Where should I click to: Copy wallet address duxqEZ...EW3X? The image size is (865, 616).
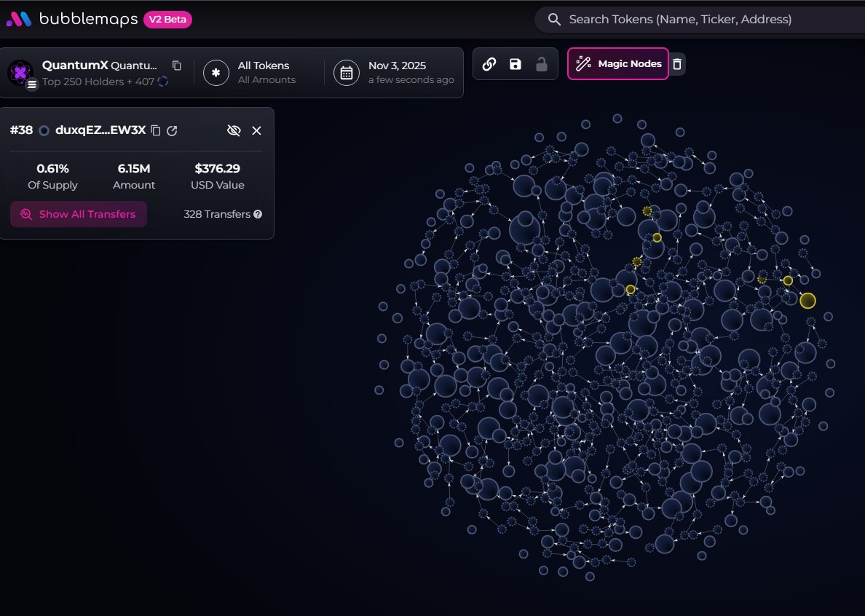point(155,130)
